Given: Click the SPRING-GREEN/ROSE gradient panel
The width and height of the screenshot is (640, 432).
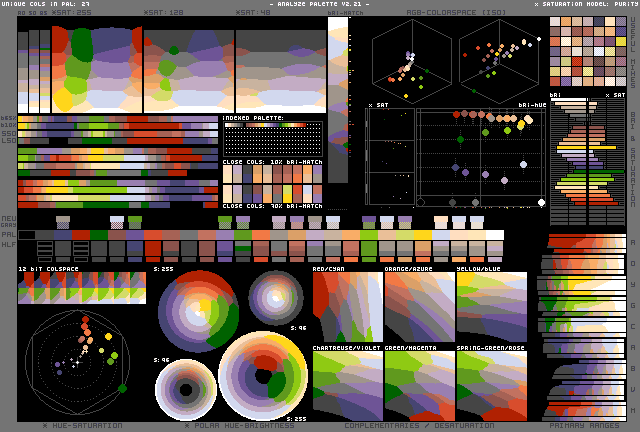Looking at the screenshot, I should (x=491, y=385).
